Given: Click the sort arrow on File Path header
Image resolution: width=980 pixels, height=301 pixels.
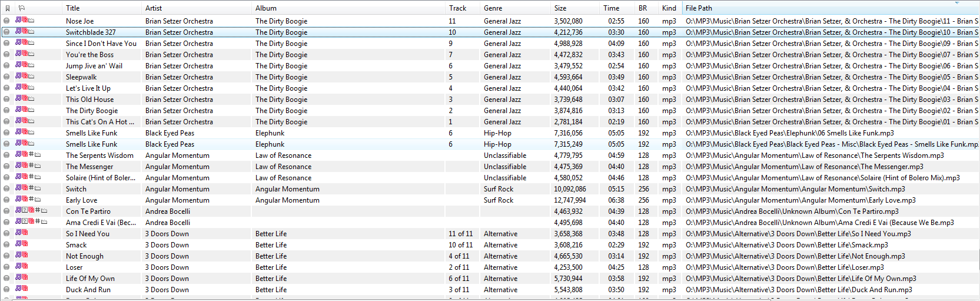Looking at the screenshot, I should [956, 4].
